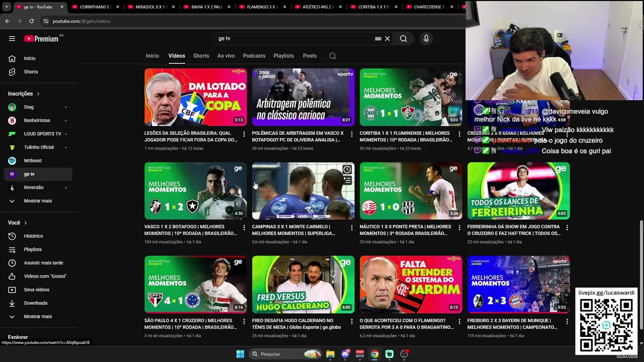The width and height of the screenshot is (644, 362).
Task: Switch to channel Shorts tab
Action: [x=201, y=56]
